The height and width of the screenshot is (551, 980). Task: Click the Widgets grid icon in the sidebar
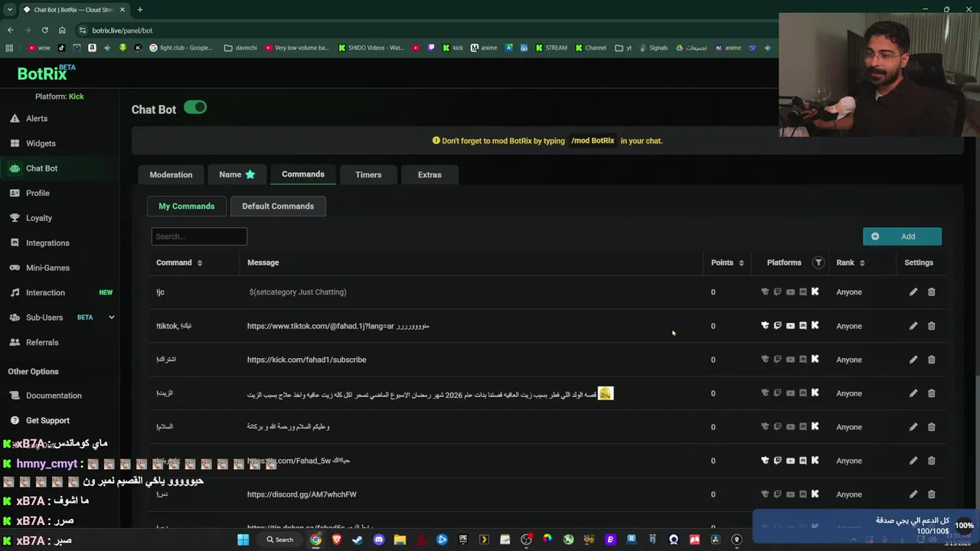tap(15, 143)
